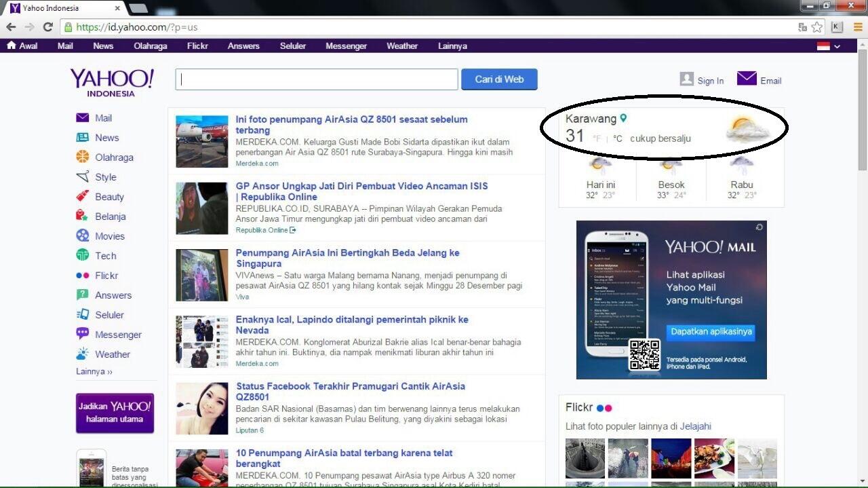The height and width of the screenshot is (488, 868).
Task: Click the Belanja shopping icon
Action: coord(83,216)
